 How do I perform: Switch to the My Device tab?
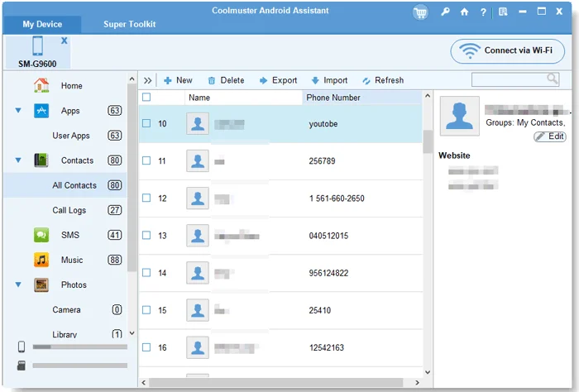pos(42,24)
